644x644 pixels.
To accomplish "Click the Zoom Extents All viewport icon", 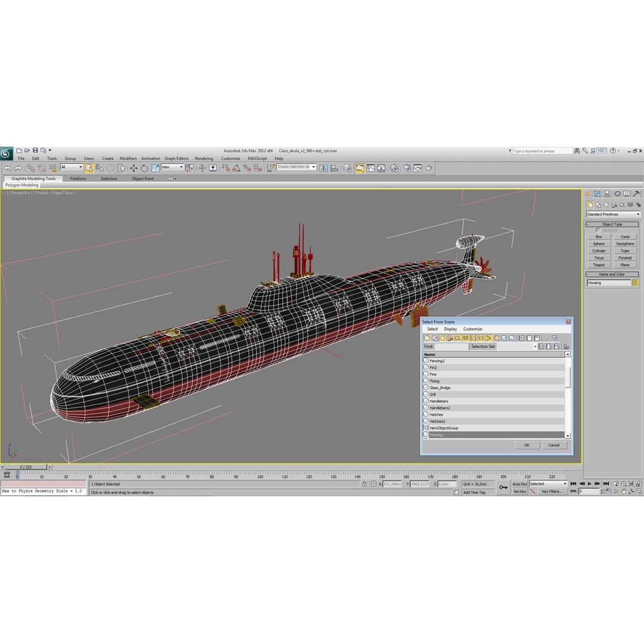I will [x=639, y=484].
